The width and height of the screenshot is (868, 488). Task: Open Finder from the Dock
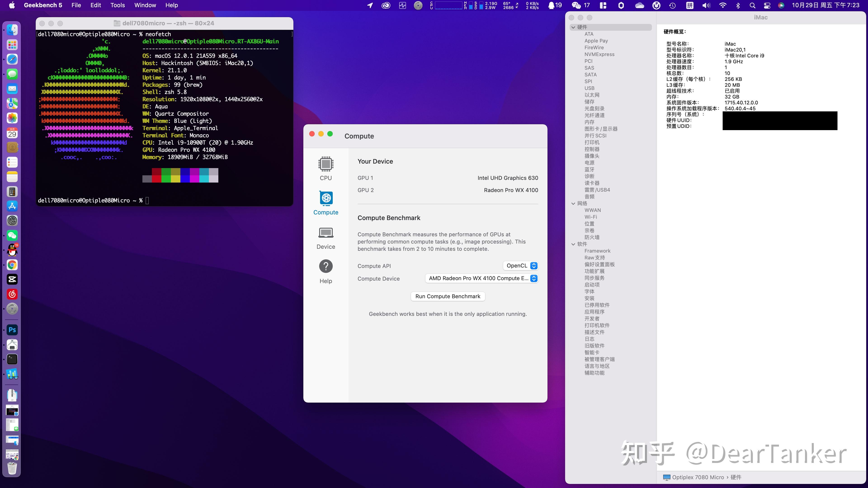coord(12,30)
